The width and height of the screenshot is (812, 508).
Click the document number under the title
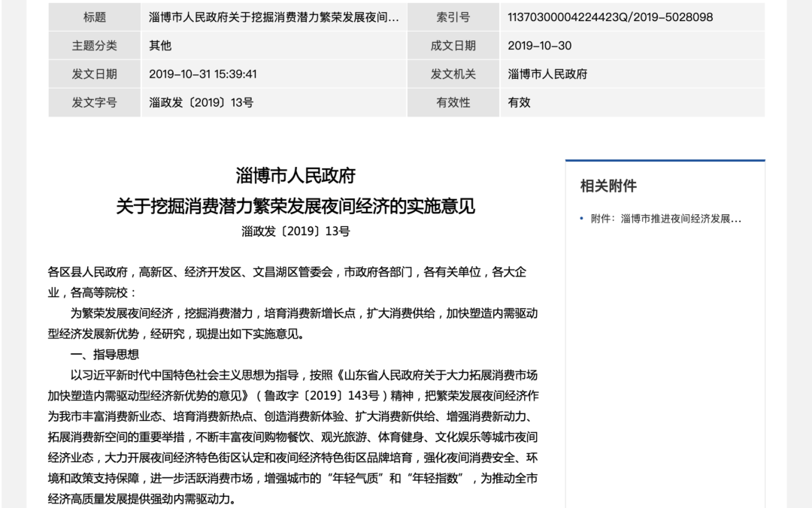295,231
